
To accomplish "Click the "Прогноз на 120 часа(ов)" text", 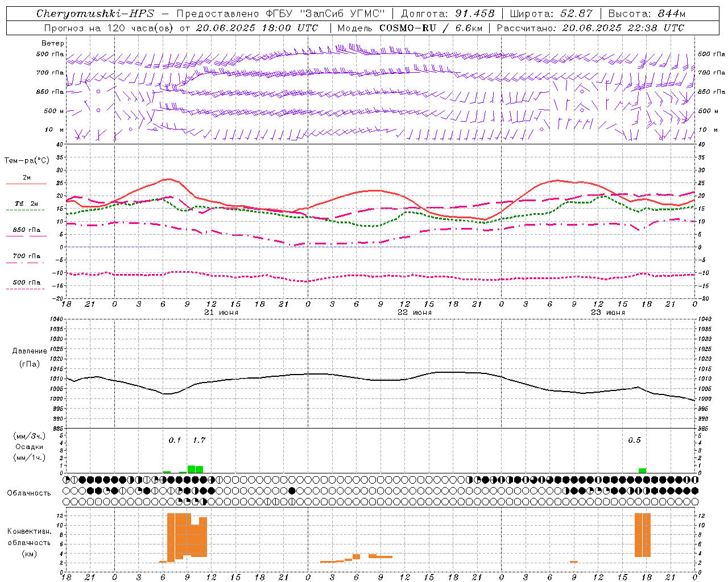I will coord(109,28).
